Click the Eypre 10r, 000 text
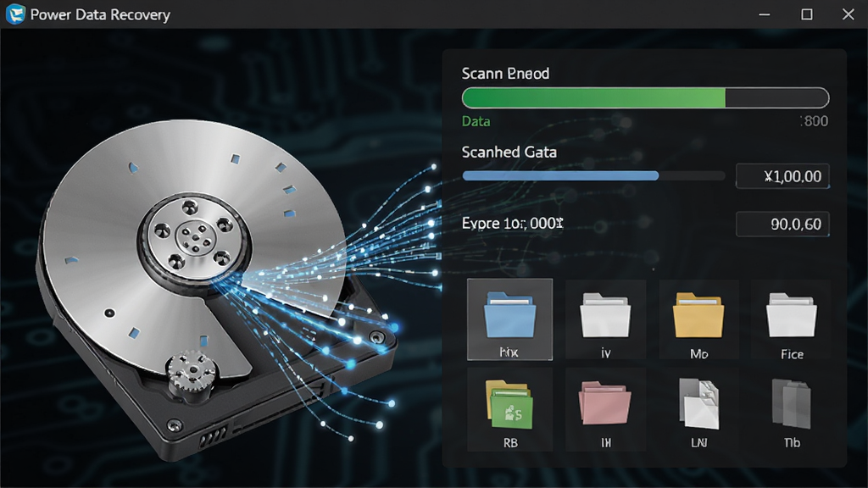 pyautogui.click(x=513, y=223)
